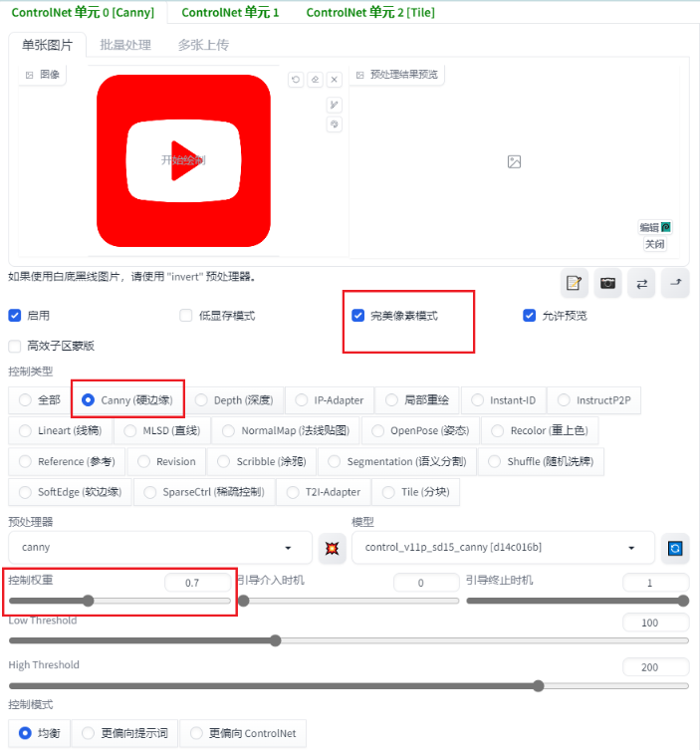The image size is (700, 750).
Task: Select the IP-Adapter control type
Action: [x=330, y=400]
